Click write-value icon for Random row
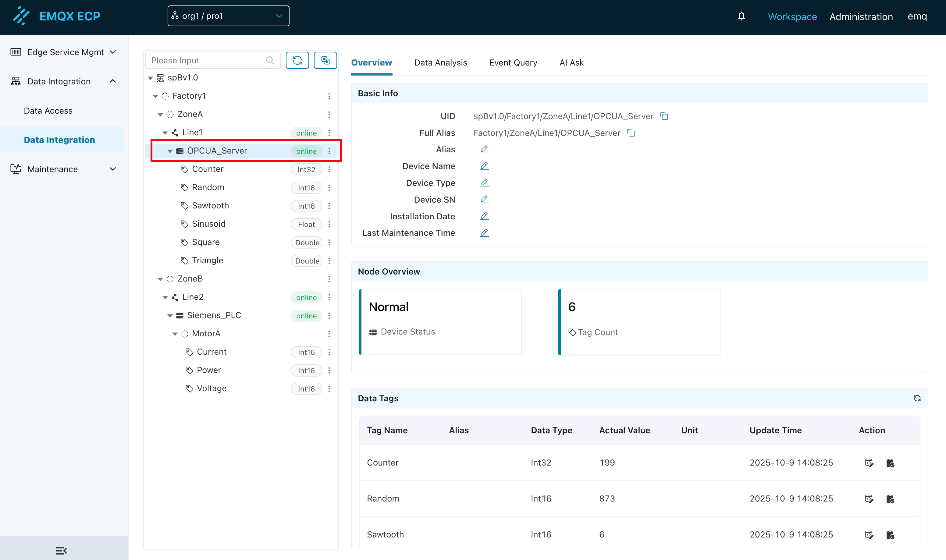Image resolution: width=946 pixels, height=560 pixels. (x=869, y=499)
